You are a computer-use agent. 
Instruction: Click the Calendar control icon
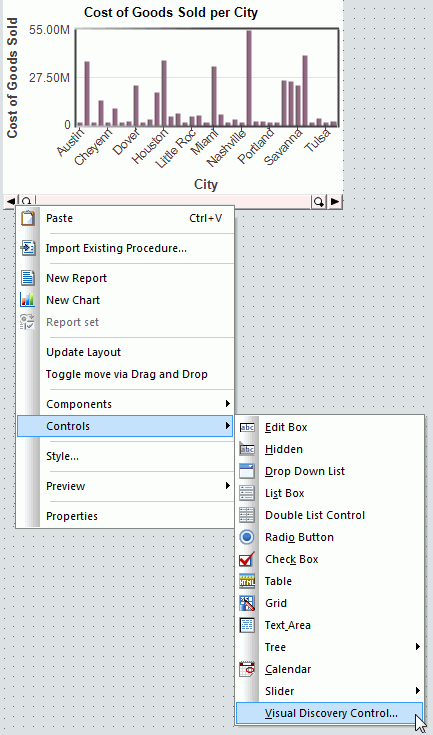(x=247, y=669)
